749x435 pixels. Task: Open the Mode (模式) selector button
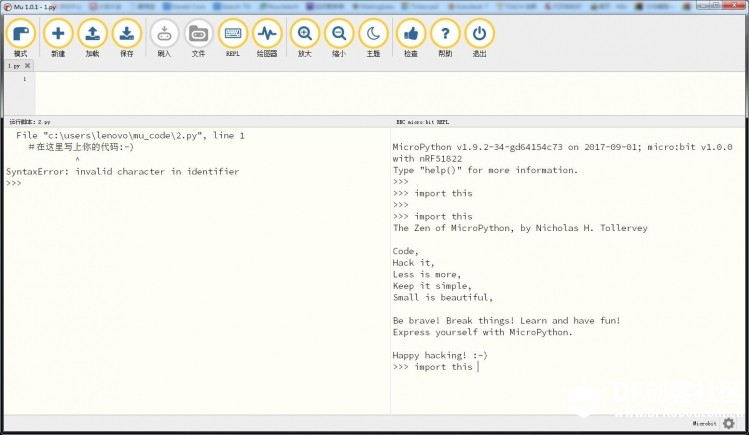point(21,38)
